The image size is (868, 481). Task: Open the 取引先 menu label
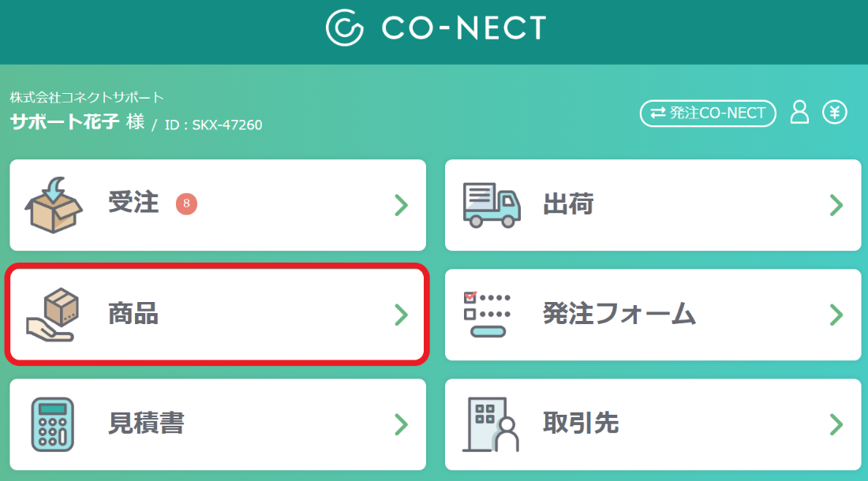tap(581, 423)
